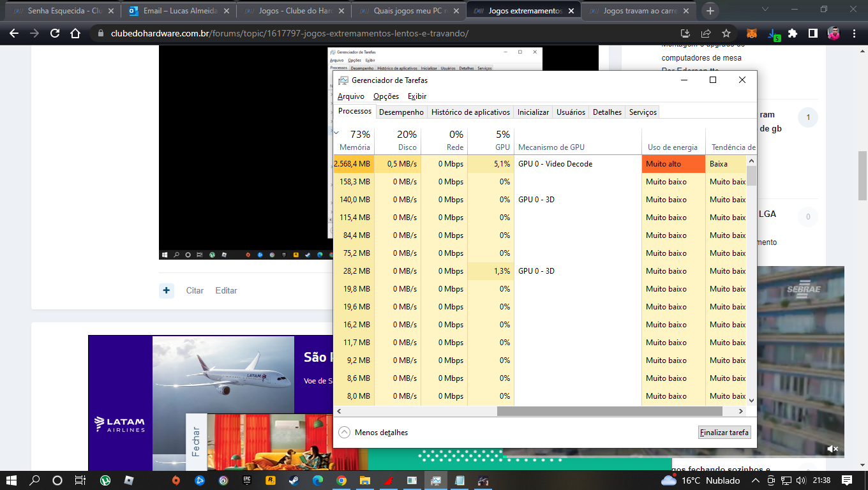Open Microsoft Edge from the taskbar
The image size is (868, 490).
pos(317,480)
